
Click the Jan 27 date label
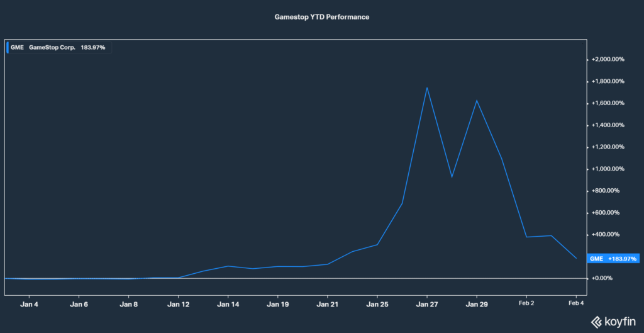427,305
